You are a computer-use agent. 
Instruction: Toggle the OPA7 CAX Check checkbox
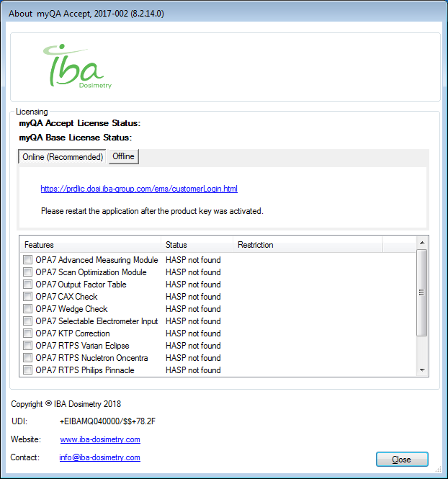click(27, 297)
